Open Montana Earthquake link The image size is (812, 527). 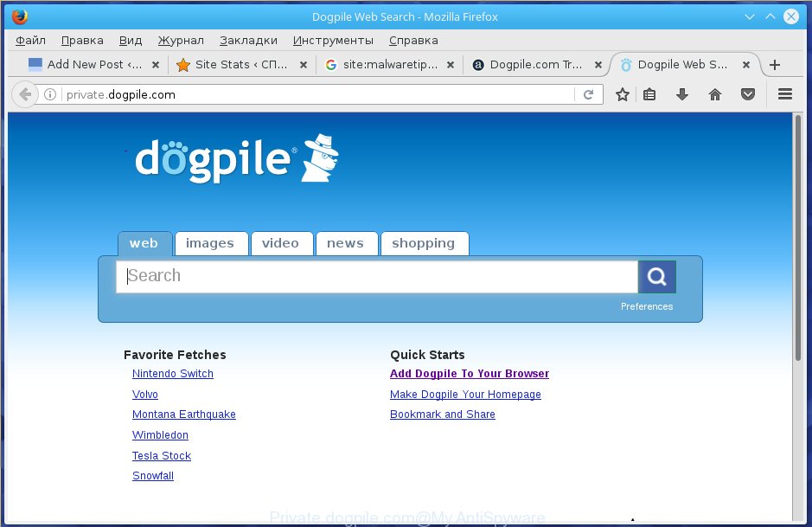pyautogui.click(x=184, y=415)
